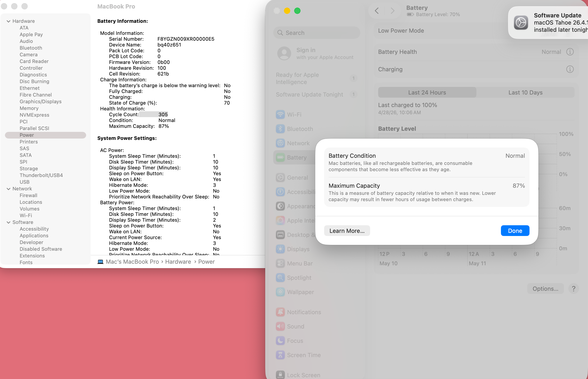Click the Software Update notification gear icon

[521, 22]
